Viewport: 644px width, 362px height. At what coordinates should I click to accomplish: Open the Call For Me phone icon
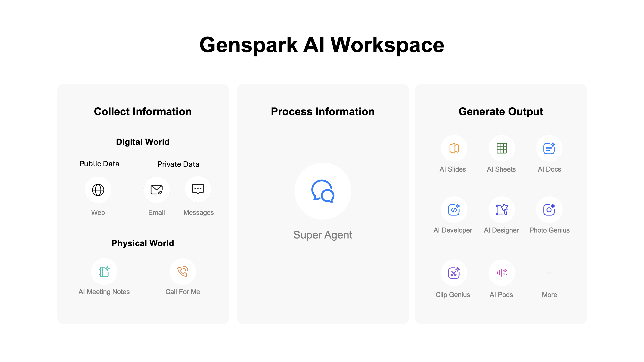(183, 271)
